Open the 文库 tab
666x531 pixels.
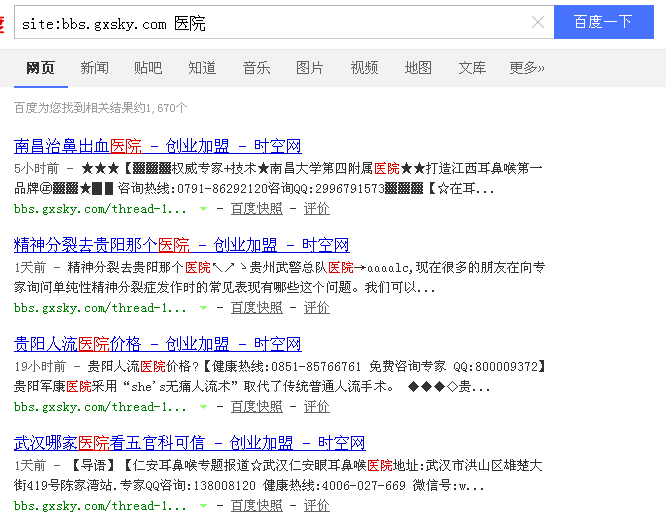[x=472, y=68]
